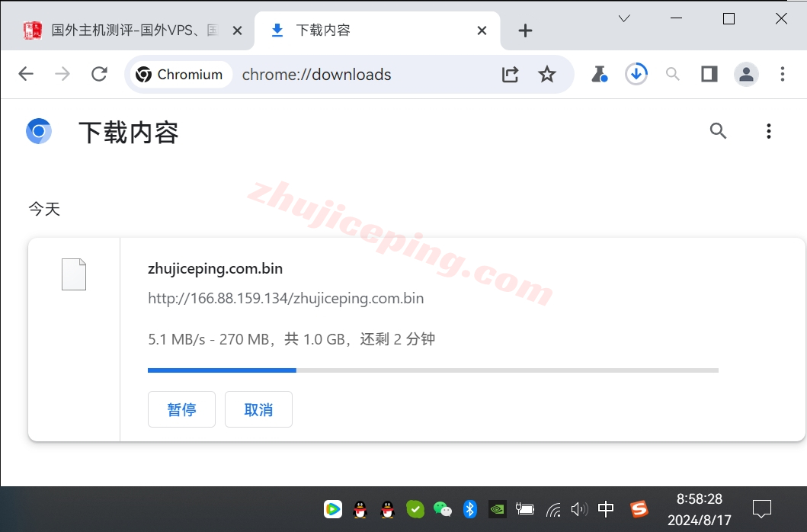Image resolution: width=807 pixels, height=532 pixels.
Task: Open the user profile avatar
Action: (746, 74)
